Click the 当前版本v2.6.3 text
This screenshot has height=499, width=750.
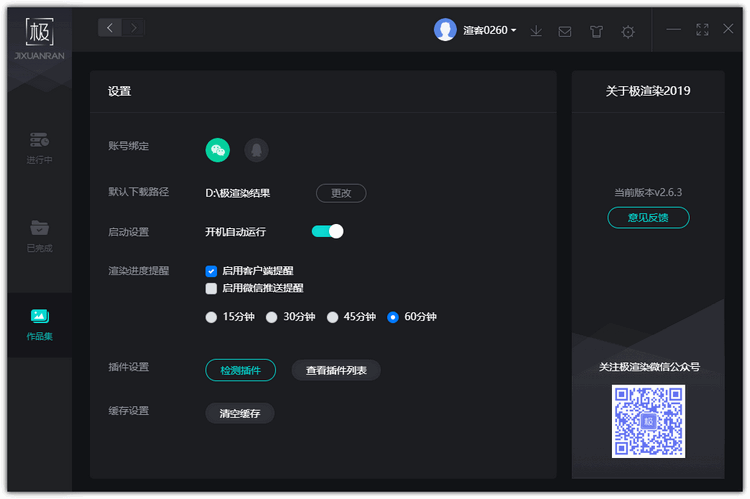pyautogui.click(x=648, y=192)
